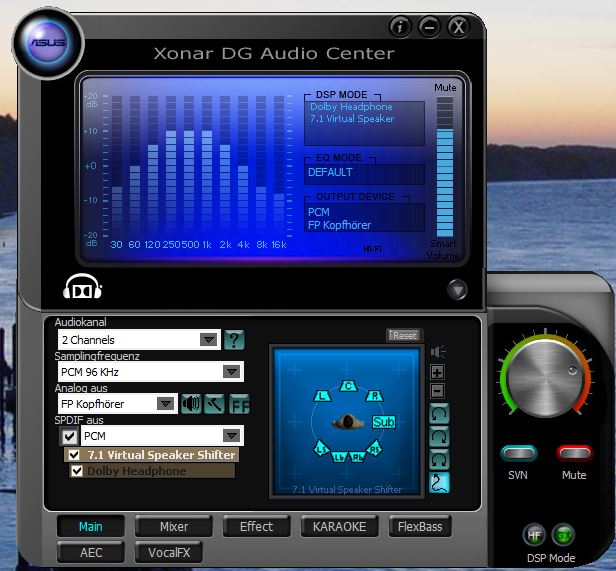Open the Effect tab
Viewport: 616px width, 571px height.
[257, 527]
